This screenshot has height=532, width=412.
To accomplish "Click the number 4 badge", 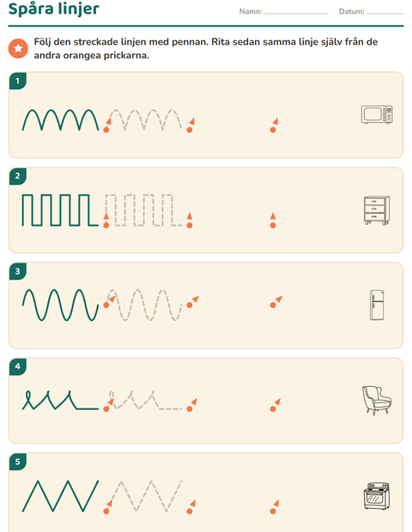I will (x=18, y=366).
